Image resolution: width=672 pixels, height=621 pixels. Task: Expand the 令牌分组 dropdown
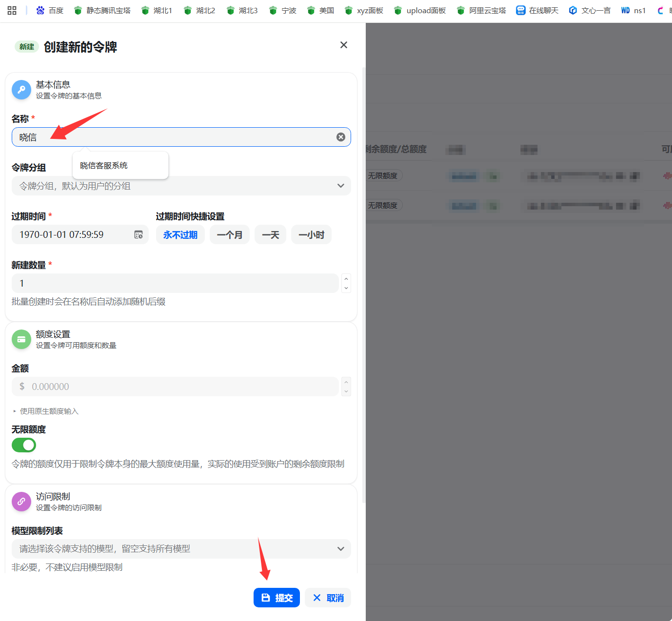181,186
